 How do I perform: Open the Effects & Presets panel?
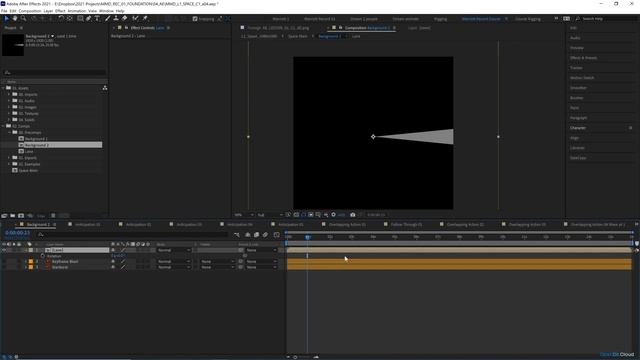(x=583, y=58)
